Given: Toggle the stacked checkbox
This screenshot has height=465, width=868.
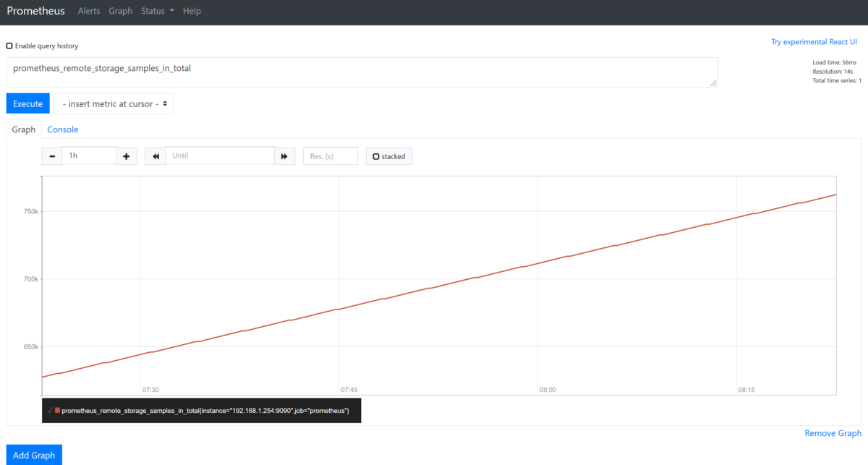Looking at the screenshot, I should pos(376,156).
